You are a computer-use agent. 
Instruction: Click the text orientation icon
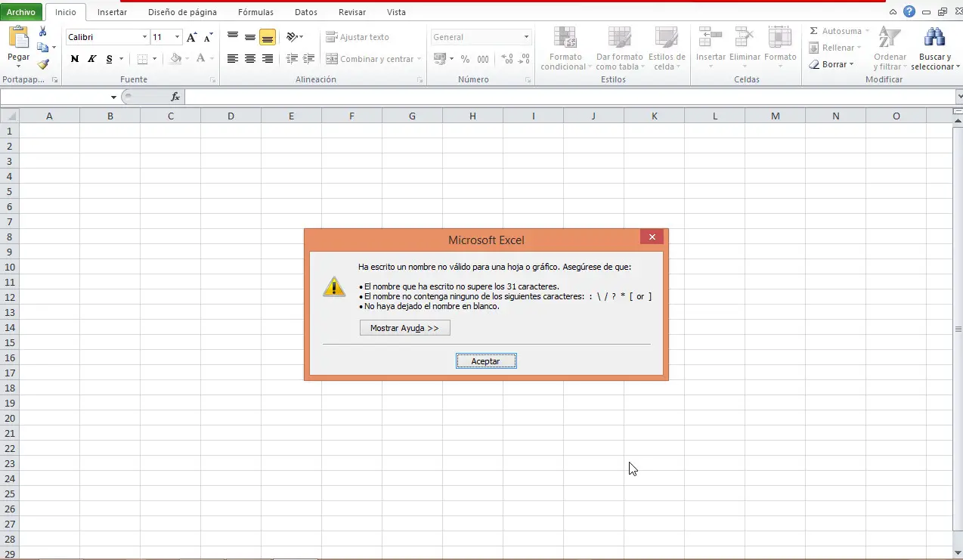point(293,36)
